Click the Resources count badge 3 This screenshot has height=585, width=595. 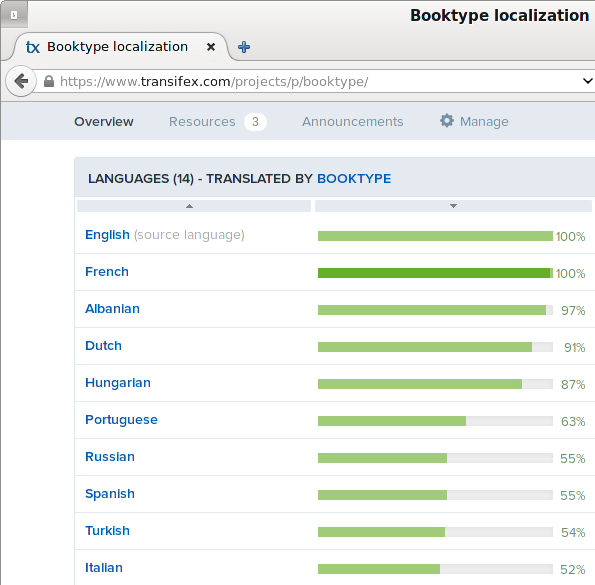pos(255,122)
